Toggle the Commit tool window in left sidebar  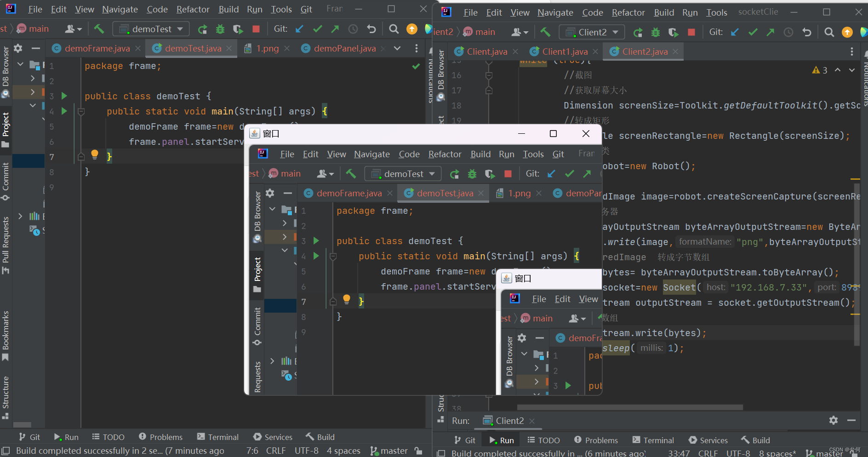click(6, 182)
